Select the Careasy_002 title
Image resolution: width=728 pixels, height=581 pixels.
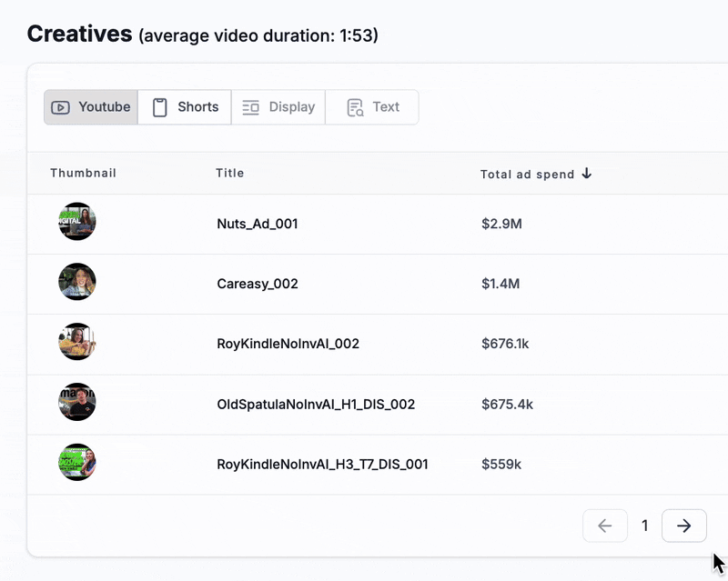[258, 284]
